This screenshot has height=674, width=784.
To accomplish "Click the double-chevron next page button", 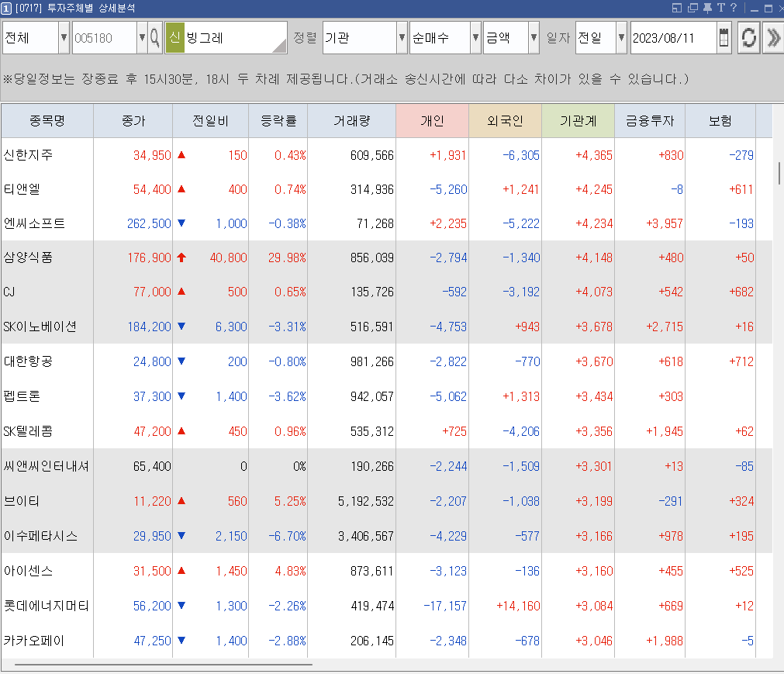I will coord(773,38).
